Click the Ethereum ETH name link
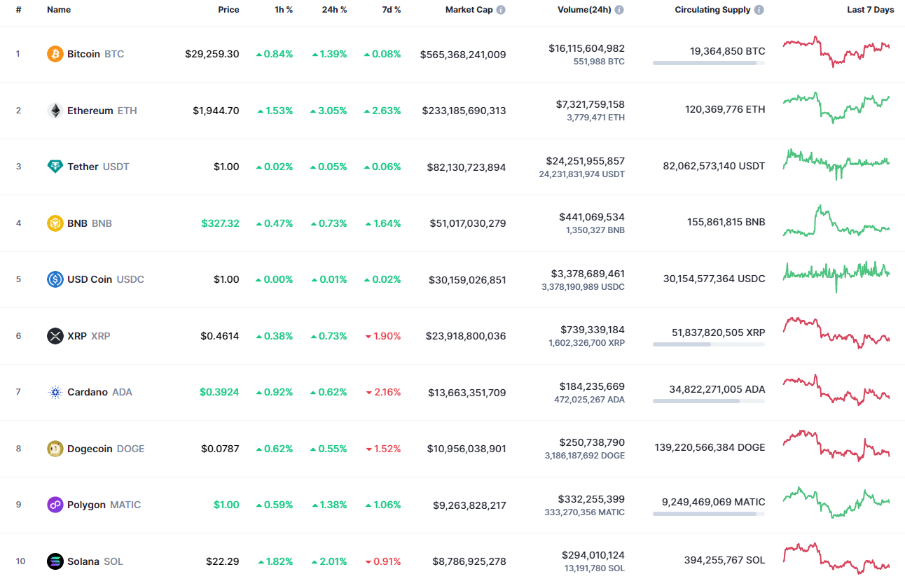Viewport: 905px width, 588px height. click(x=89, y=110)
